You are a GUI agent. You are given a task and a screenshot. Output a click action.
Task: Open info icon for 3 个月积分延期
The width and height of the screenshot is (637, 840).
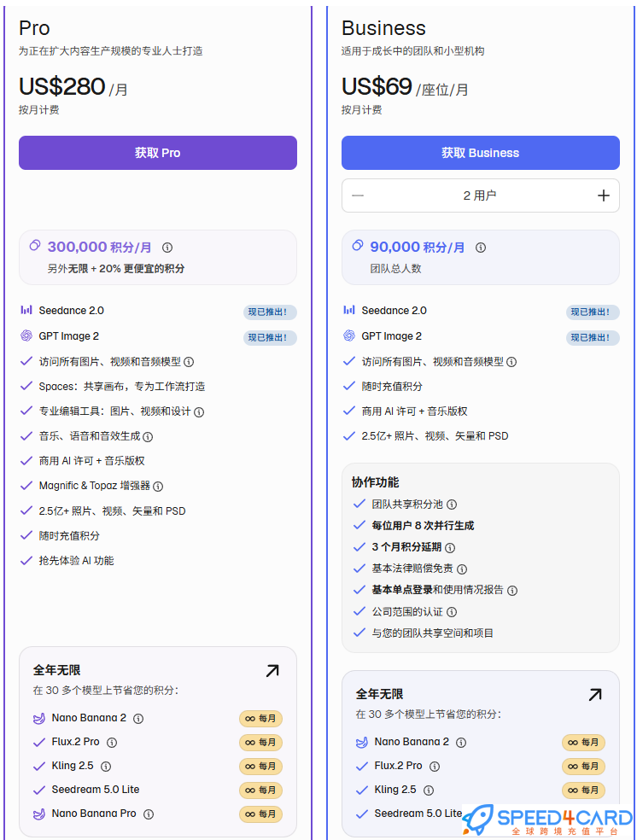tap(450, 547)
